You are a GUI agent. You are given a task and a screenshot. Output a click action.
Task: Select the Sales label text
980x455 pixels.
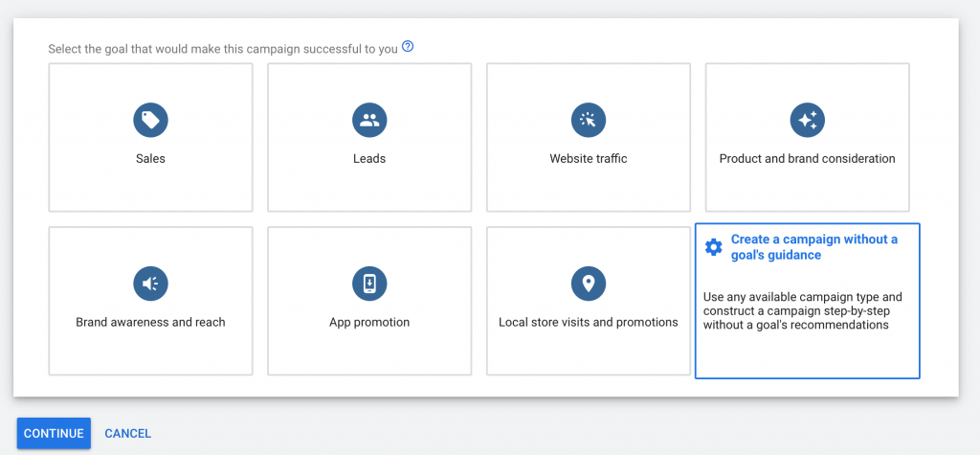pyautogui.click(x=150, y=159)
